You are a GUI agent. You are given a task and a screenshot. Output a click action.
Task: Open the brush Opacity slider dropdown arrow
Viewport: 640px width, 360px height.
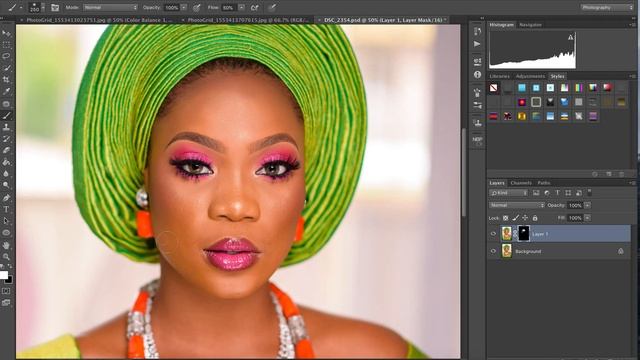click(184, 7)
